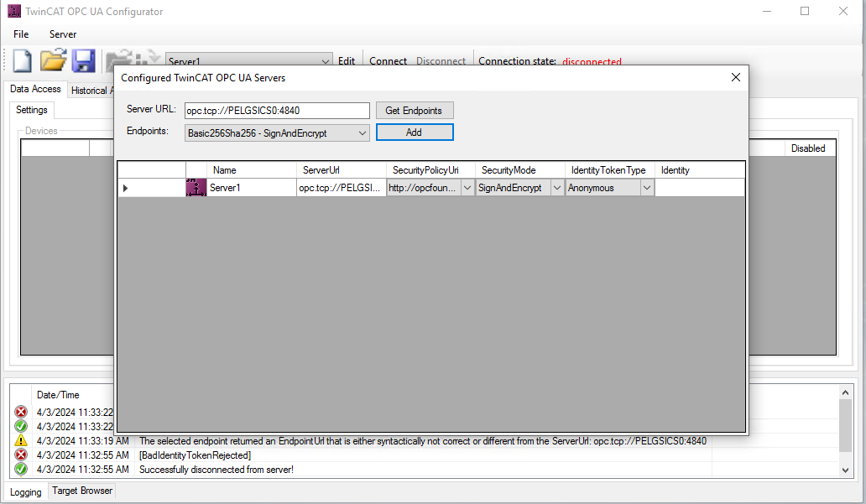Close the Configured TwinCAT OPC UA Servers dialog
The width and height of the screenshot is (866, 504).
[x=736, y=77]
